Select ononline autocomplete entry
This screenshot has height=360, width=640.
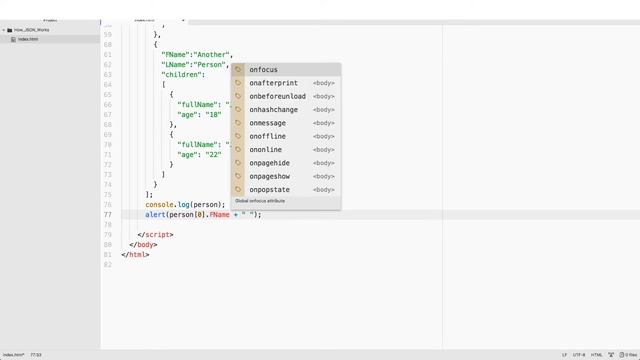pos(286,149)
